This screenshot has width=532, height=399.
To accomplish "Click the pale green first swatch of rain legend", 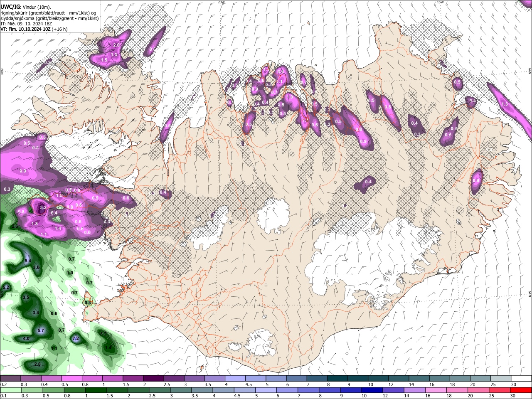I will 11,390.
